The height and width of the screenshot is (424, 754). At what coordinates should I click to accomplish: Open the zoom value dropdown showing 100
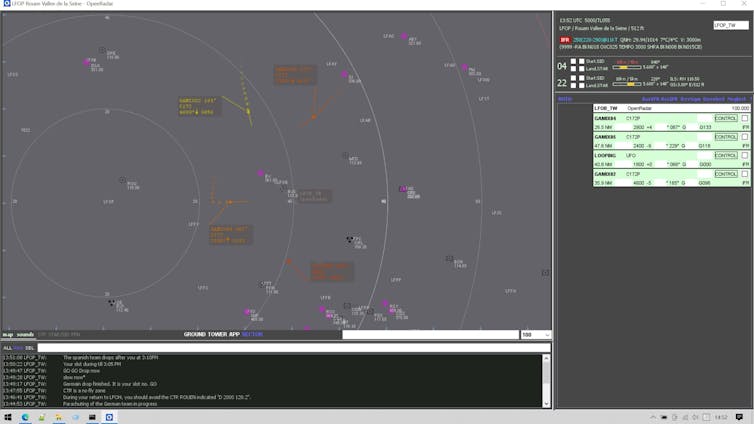(x=535, y=335)
